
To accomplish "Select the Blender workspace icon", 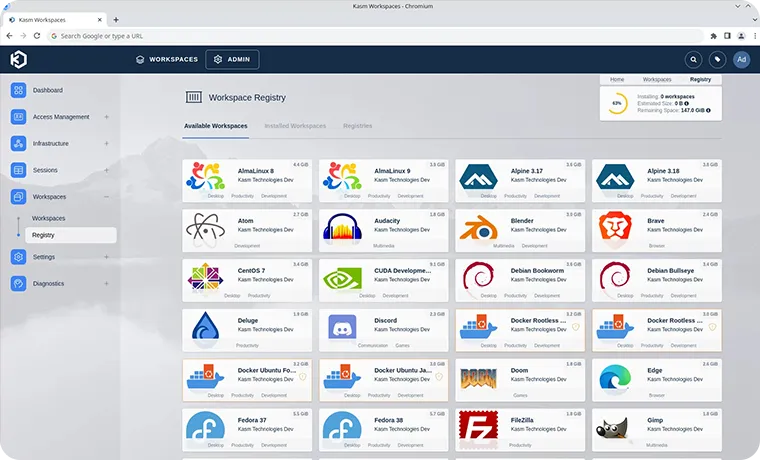I will 479,228.
